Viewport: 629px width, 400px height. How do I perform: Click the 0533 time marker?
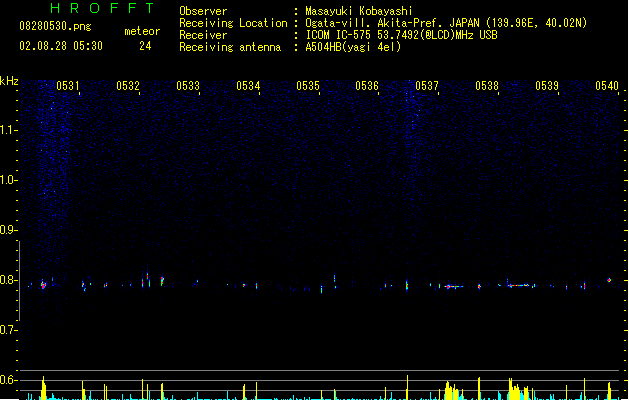pyautogui.click(x=188, y=86)
